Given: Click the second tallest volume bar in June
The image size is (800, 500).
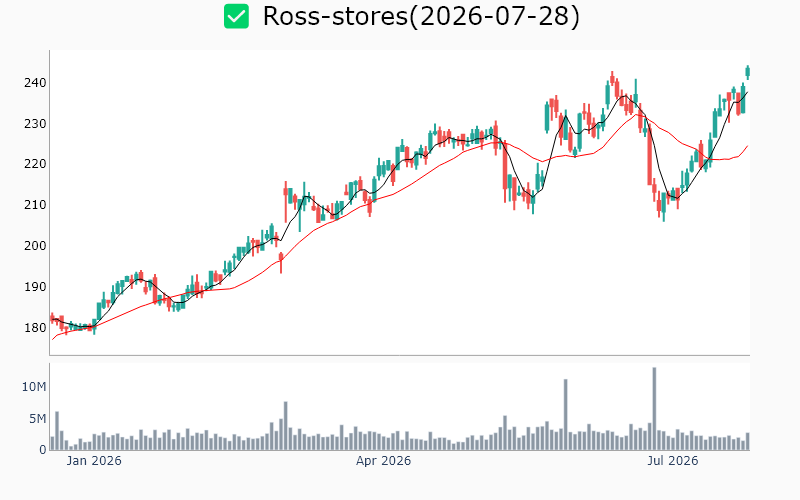Looking at the screenshot, I should (565, 414).
